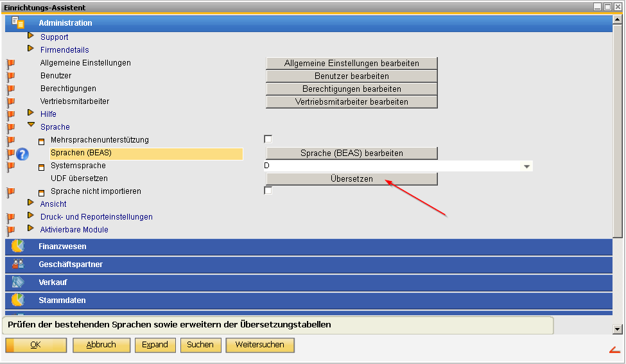This screenshot has height=364, width=626.
Task: Click the Expand button
Action: point(155,345)
